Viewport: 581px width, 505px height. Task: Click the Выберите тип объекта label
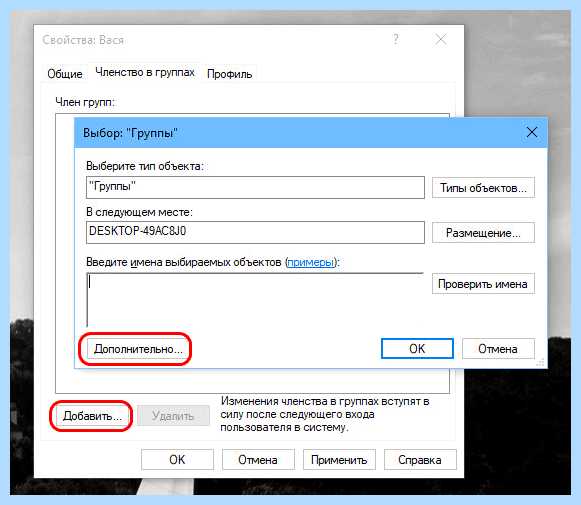click(145, 166)
